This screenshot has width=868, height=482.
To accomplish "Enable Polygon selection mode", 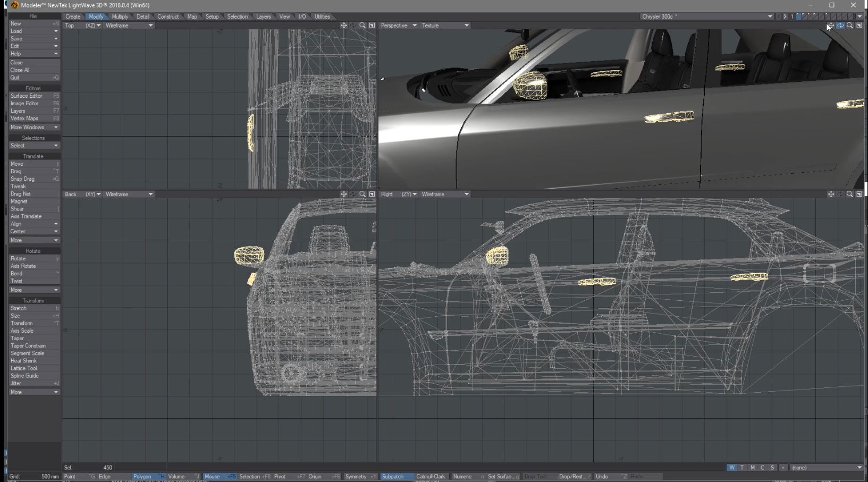I will pyautogui.click(x=142, y=477).
